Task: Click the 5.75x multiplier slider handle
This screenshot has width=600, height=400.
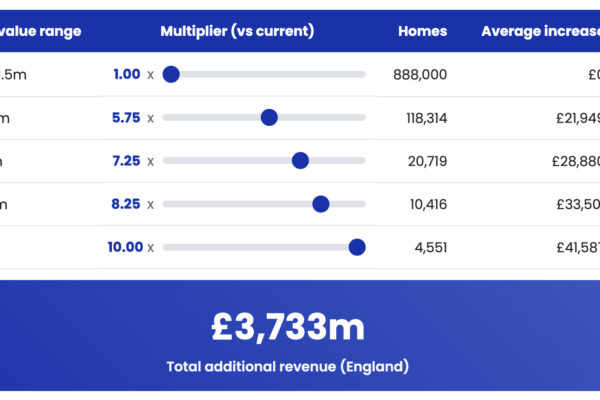Action: click(269, 117)
